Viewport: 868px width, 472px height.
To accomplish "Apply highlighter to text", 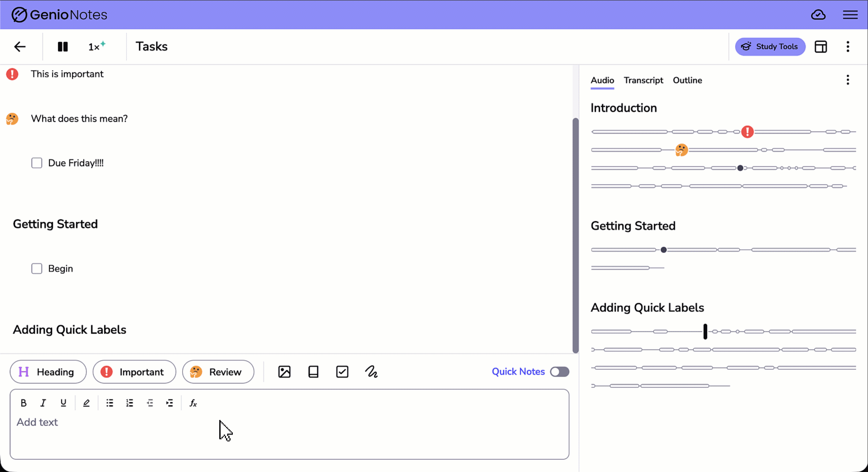I will [x=86, y=403].
